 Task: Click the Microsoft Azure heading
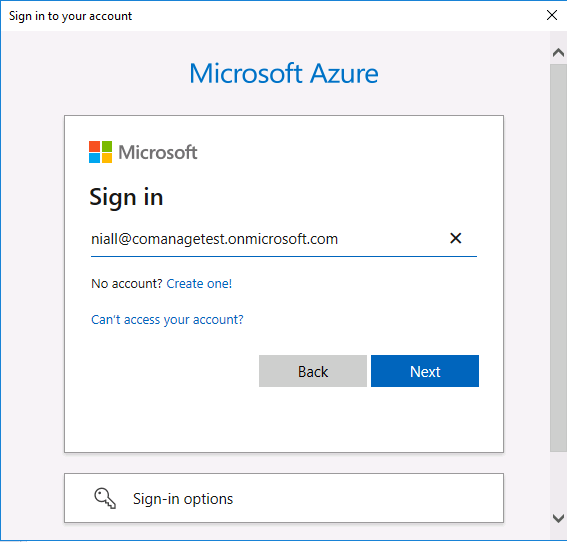[x=284, y=73]
